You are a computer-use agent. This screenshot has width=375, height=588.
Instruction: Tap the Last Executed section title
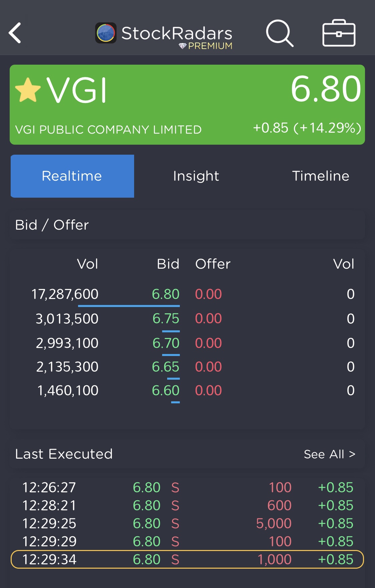tap(64, 454)
